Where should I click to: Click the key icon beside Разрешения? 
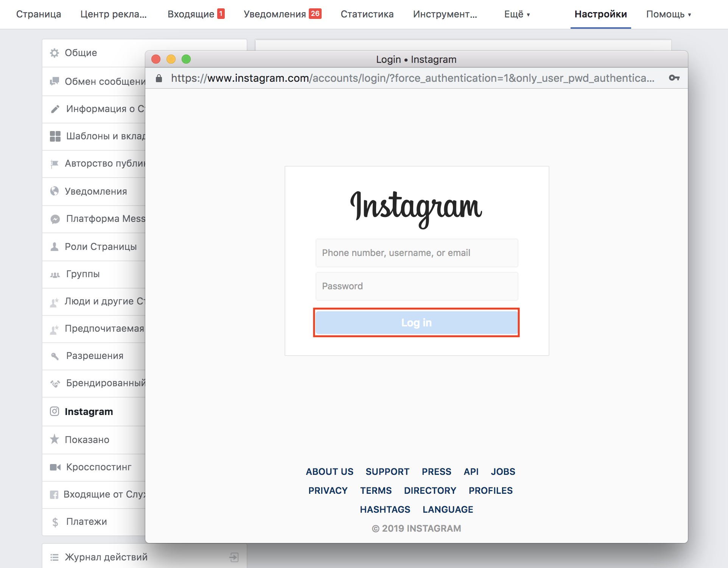[x=55, y=356]
